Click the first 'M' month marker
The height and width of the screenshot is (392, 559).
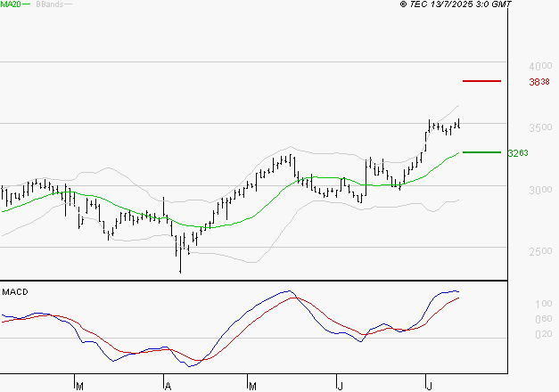[79, 386]
